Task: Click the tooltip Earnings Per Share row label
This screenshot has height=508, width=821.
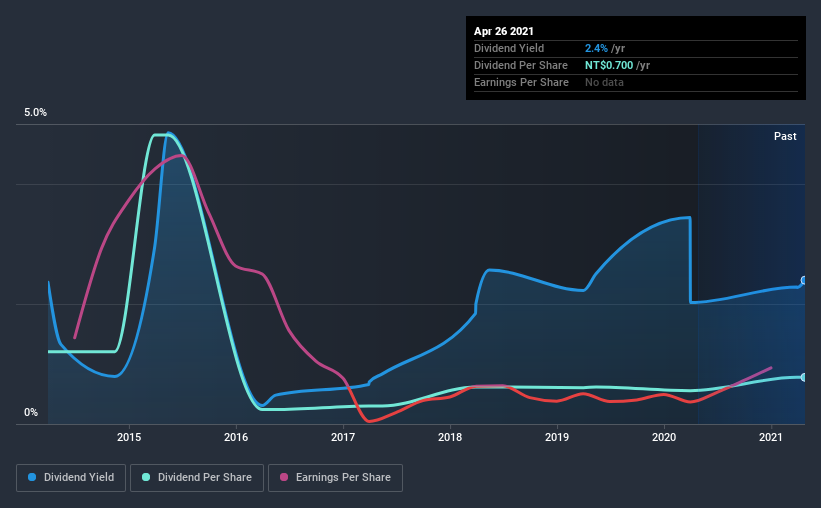Action: pos(521,82)
